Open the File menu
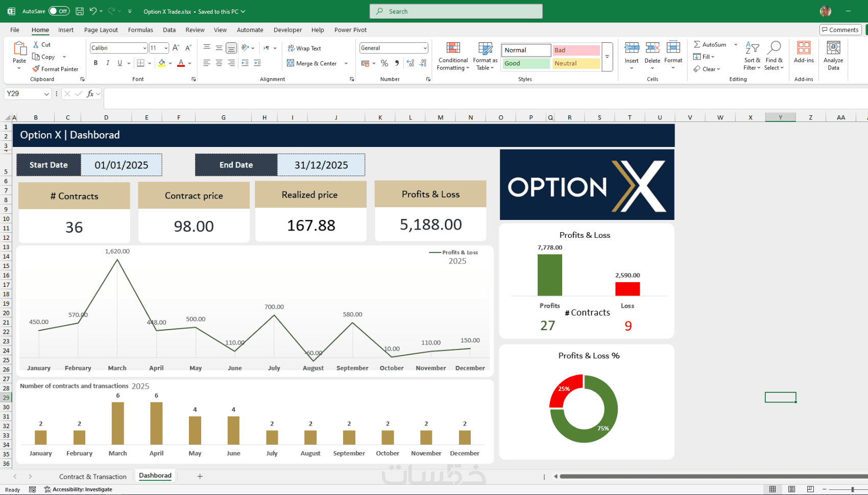 click(x=15, y=30)
